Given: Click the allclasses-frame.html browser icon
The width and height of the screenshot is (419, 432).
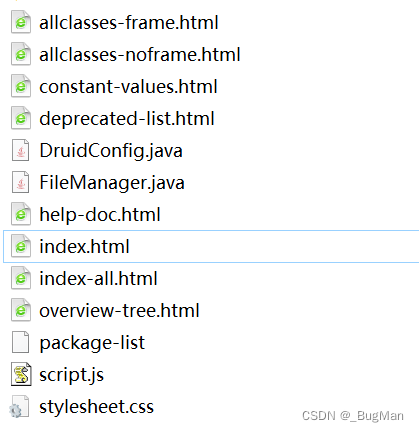Looking at the screenshot, I should click(x=21, y=22).
